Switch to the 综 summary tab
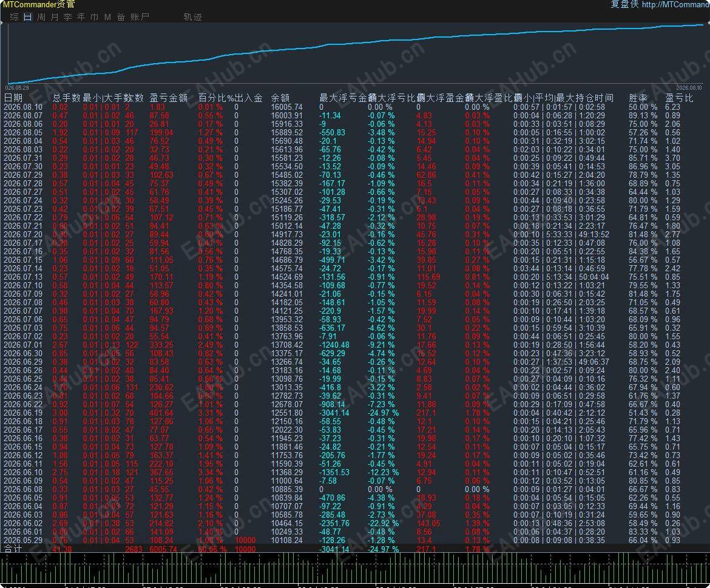The width and height of the screenshot is (710, 588). point(15,17)
